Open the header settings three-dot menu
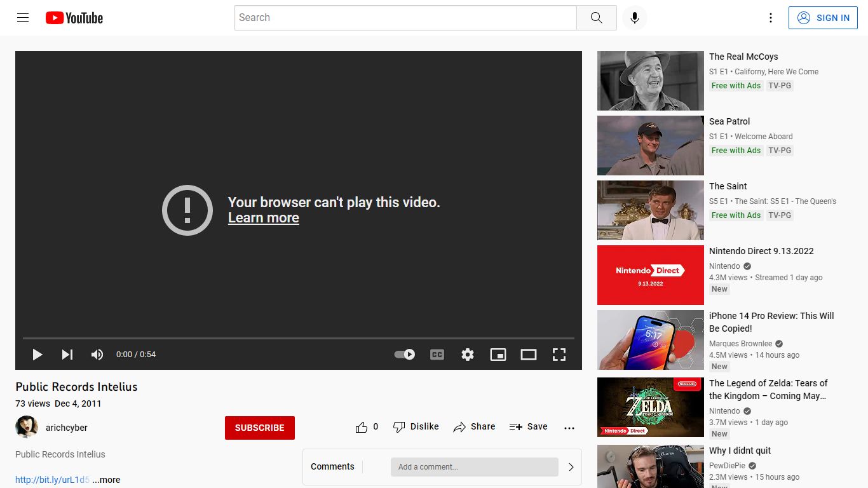Viewport: 868px width, 488px height. 770,18
